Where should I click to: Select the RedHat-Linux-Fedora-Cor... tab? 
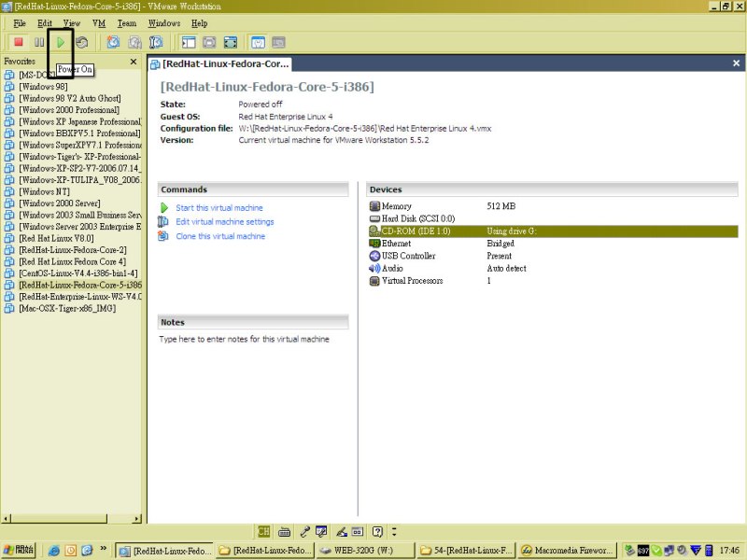click(219, 63)
